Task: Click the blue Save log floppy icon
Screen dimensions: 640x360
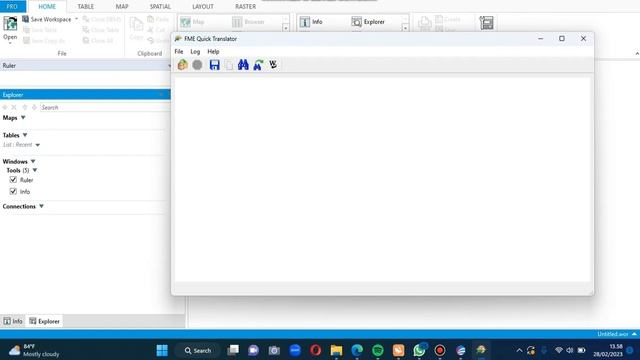Action: [x=214, y=64]
